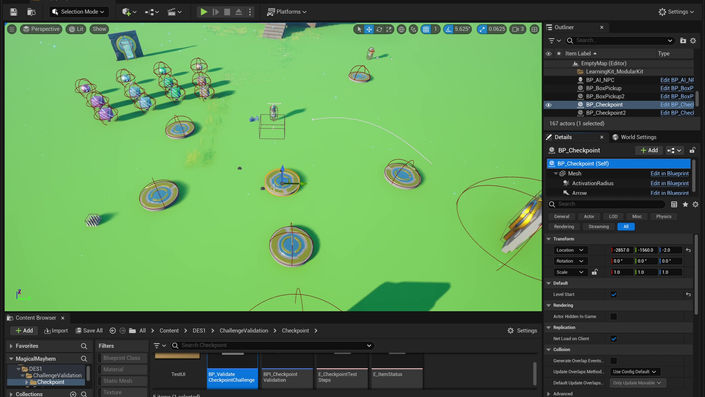Uncheck the Level Start checkbox

click(x=614, y=294)
